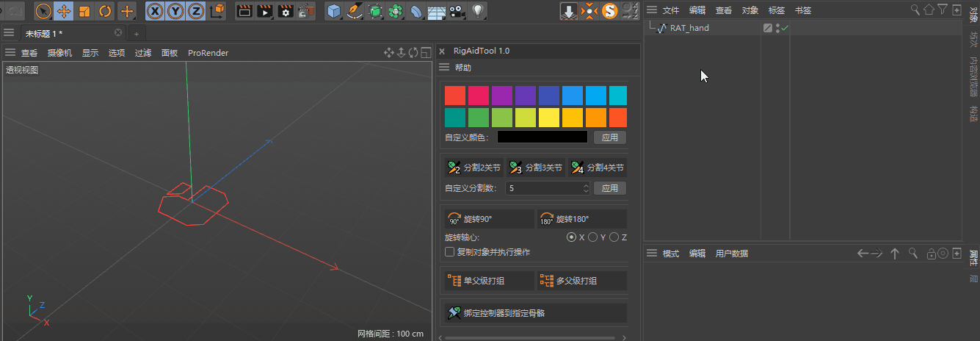Toggle the X axis lock
Viewport: 980px width, 341px height.
155,11
